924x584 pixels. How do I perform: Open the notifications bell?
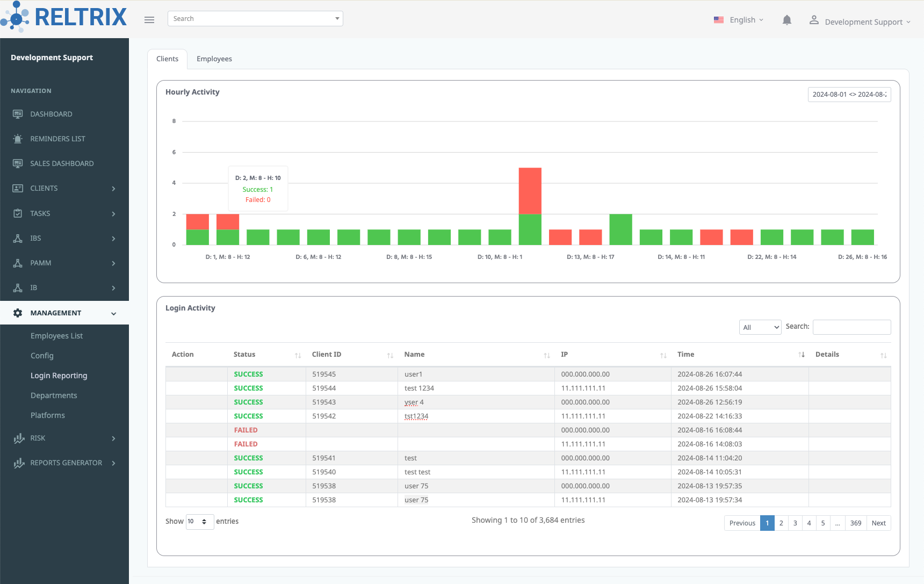786,20
